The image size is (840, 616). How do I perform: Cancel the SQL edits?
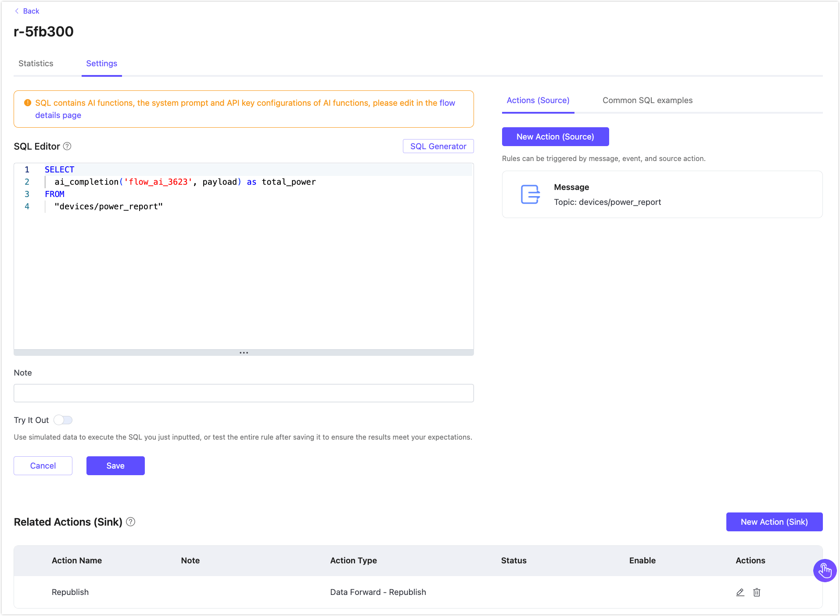pos(43,466)
